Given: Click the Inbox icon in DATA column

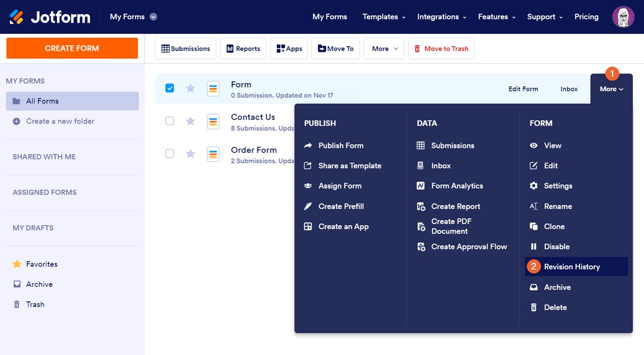Looking at the screenshot, I should coord(421,165).
